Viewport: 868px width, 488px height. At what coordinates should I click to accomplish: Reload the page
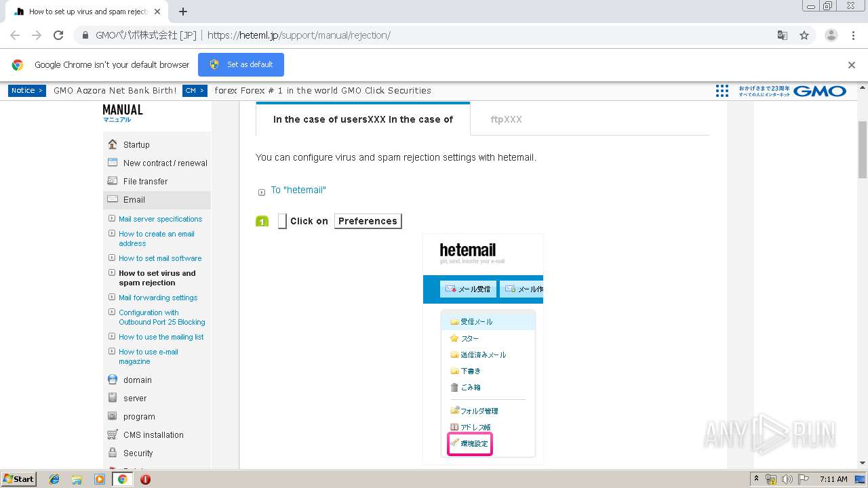pyautogui.click(x=58, y=35)
